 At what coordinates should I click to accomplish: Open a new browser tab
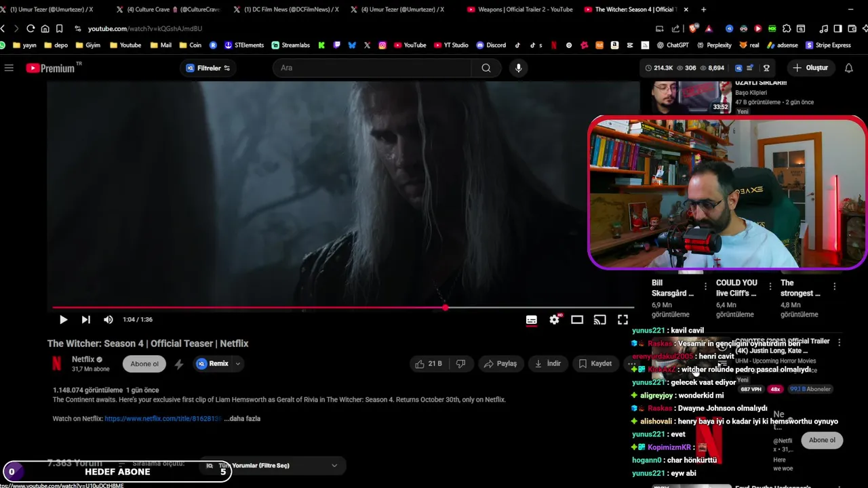pyautogui.click(x=703, y=9)
